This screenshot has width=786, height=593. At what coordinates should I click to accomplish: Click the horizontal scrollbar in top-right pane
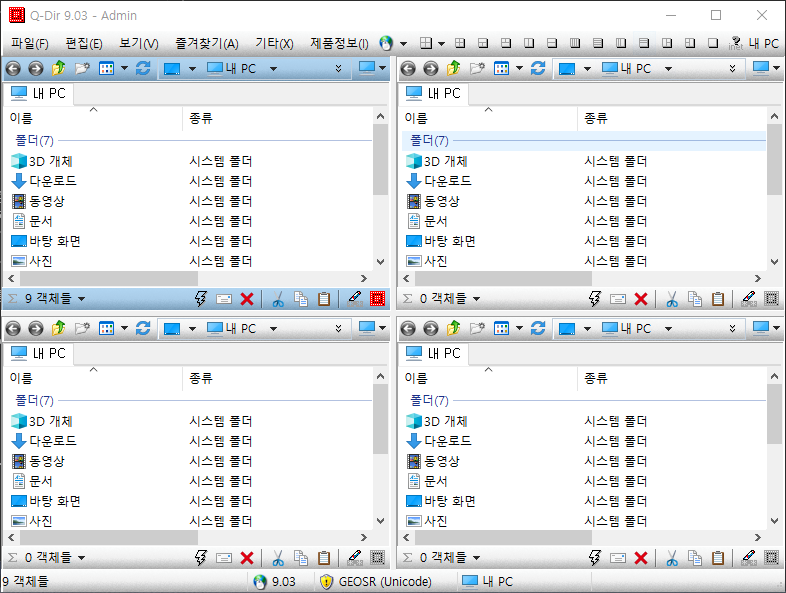point(503,278)
